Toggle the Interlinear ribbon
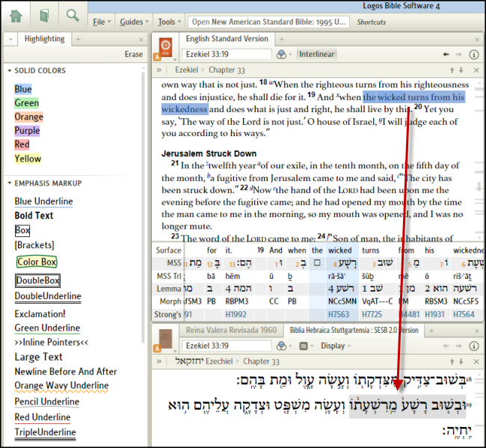 [x=316, y=55]
